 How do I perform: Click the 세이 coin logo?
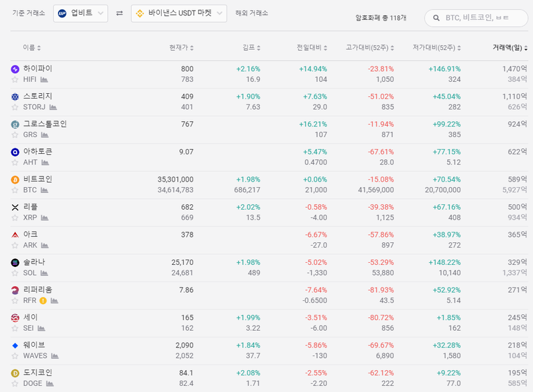point(15,318)
